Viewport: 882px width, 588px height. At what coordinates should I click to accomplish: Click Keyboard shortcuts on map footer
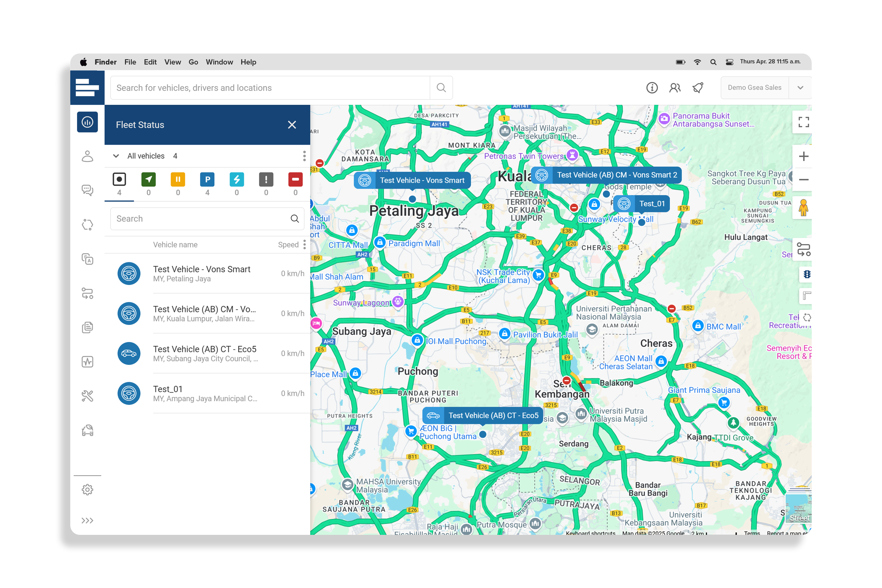pyautogui.click(x=590, y=533)
